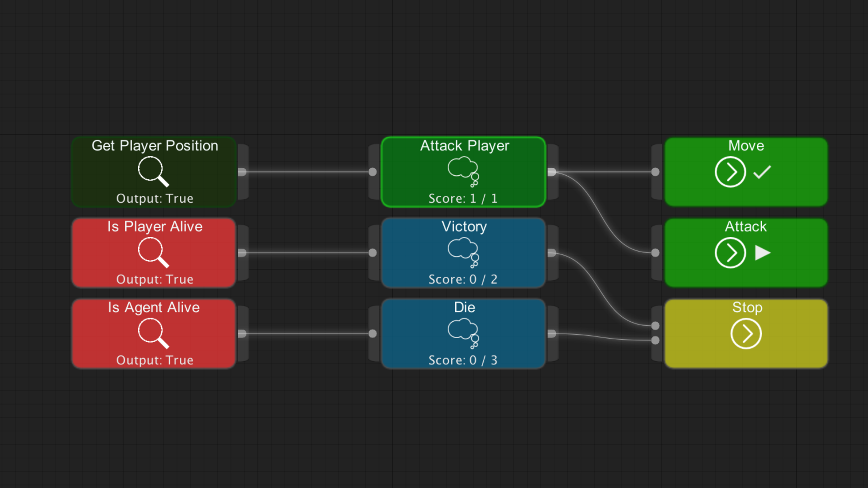Click the Score: 0 / 2 label on Victory
This screenshot has width=868, height=488.
point(463,279)
